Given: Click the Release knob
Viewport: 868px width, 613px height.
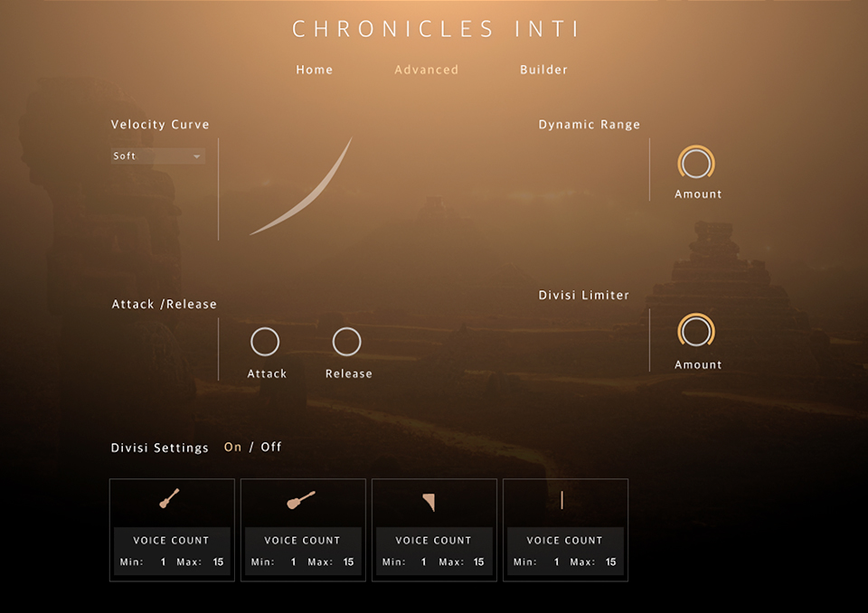Looking at the screenshot, I should (x=346, y=342).
